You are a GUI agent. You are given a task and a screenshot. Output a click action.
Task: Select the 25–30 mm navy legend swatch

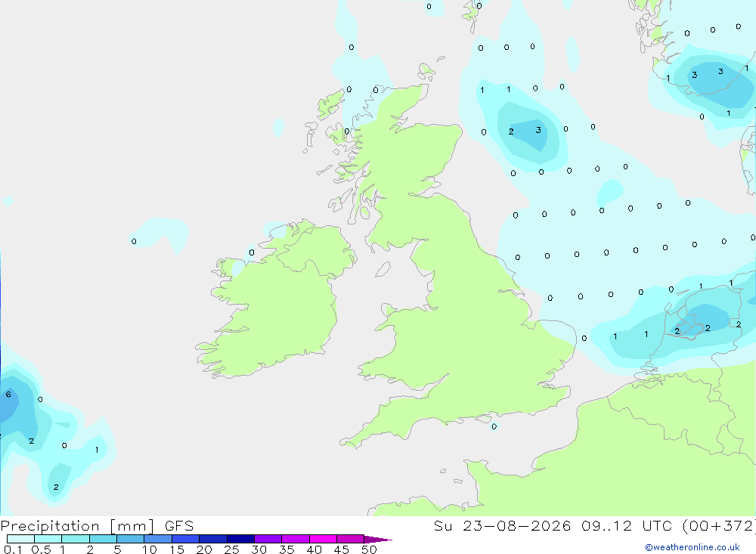tap(240, 539)
